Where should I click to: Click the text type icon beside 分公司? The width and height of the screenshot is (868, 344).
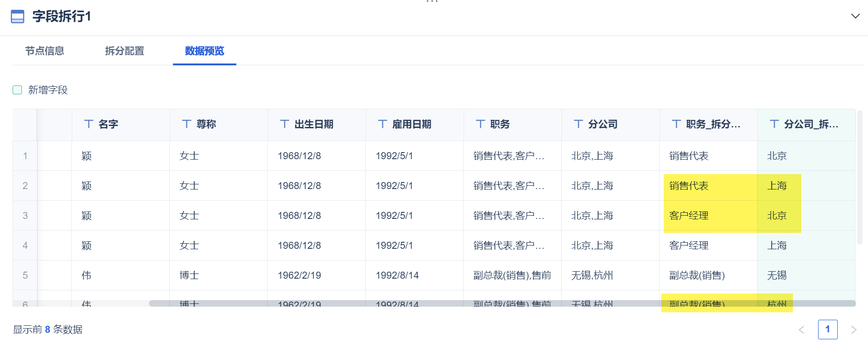578,124
